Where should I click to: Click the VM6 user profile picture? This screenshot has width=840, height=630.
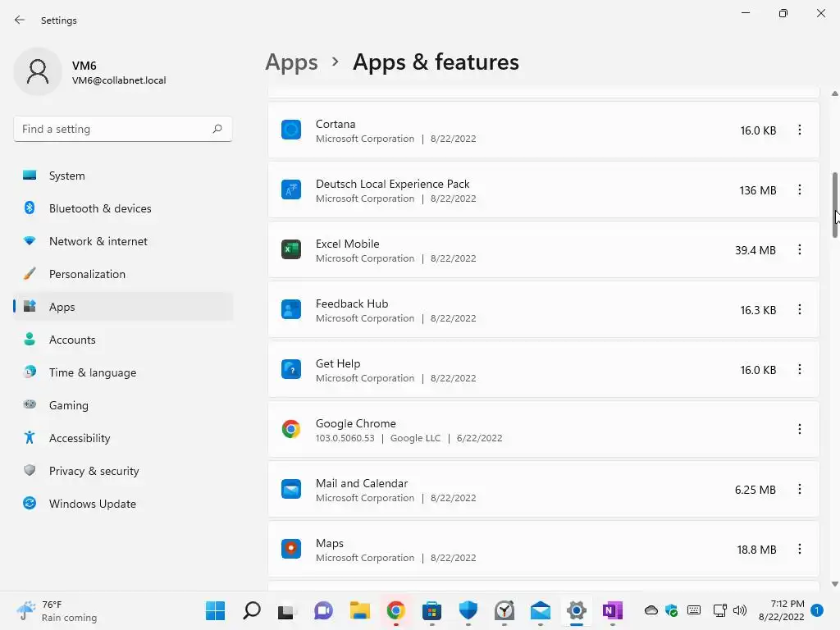pos(38,71)
